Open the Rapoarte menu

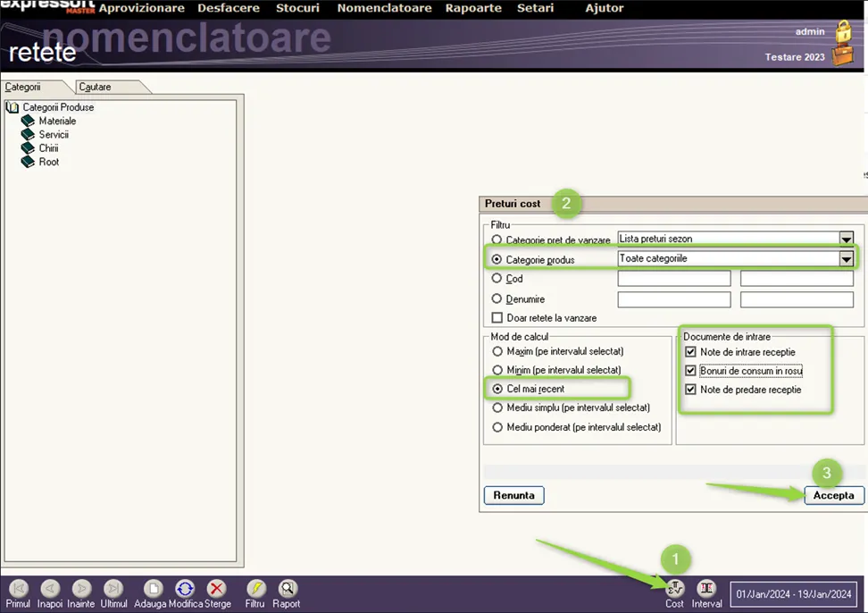(x=473, y=8)
